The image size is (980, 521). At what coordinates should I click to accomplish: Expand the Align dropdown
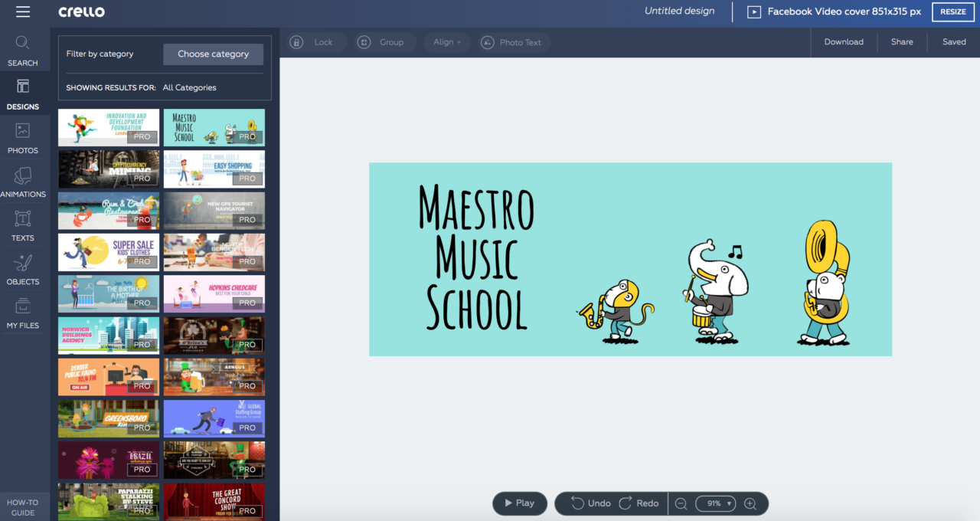tap(448, 42)
